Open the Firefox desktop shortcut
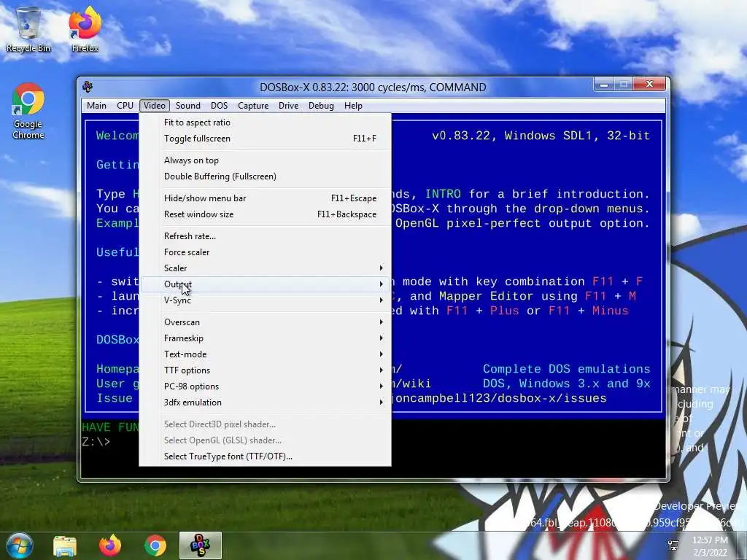This screenshot has height=560, width=747. (85, 29)
